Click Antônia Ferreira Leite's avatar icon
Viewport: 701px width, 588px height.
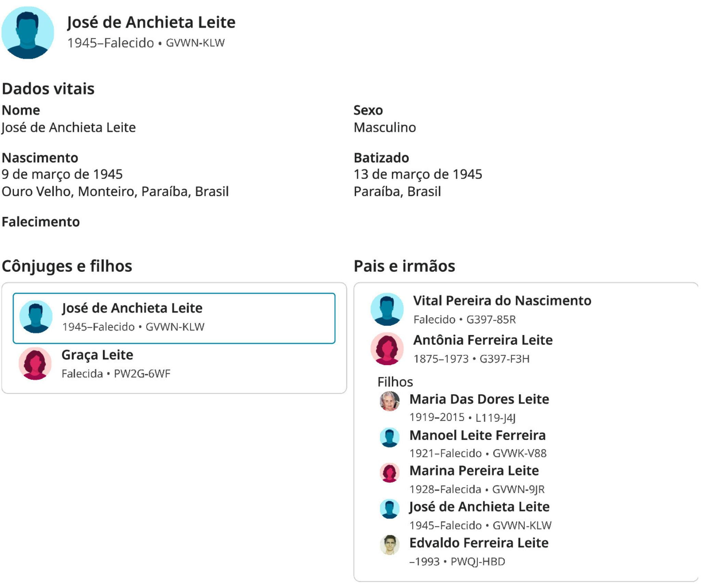tap(387, 349)
